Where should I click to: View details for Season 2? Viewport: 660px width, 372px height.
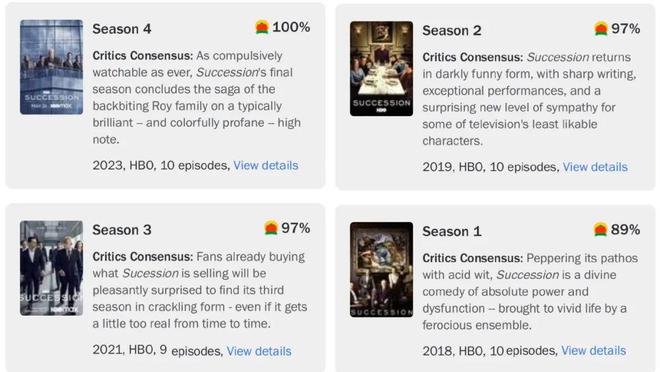click(x=595, y=167)
